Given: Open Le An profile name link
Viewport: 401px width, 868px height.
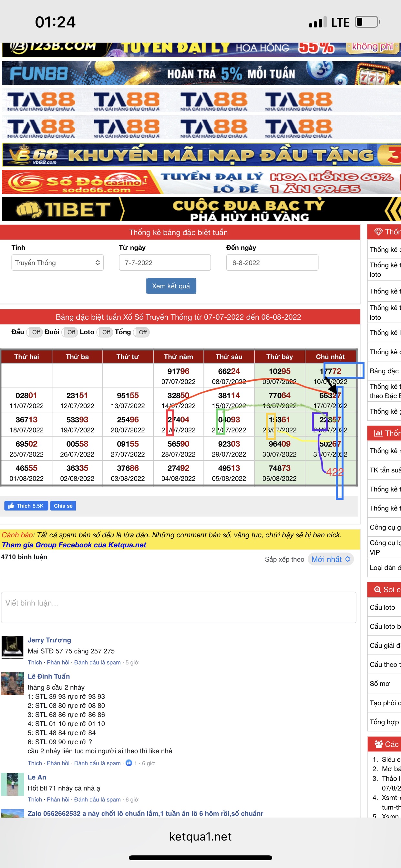Looking at the screenshot, I should coord(37,777).
